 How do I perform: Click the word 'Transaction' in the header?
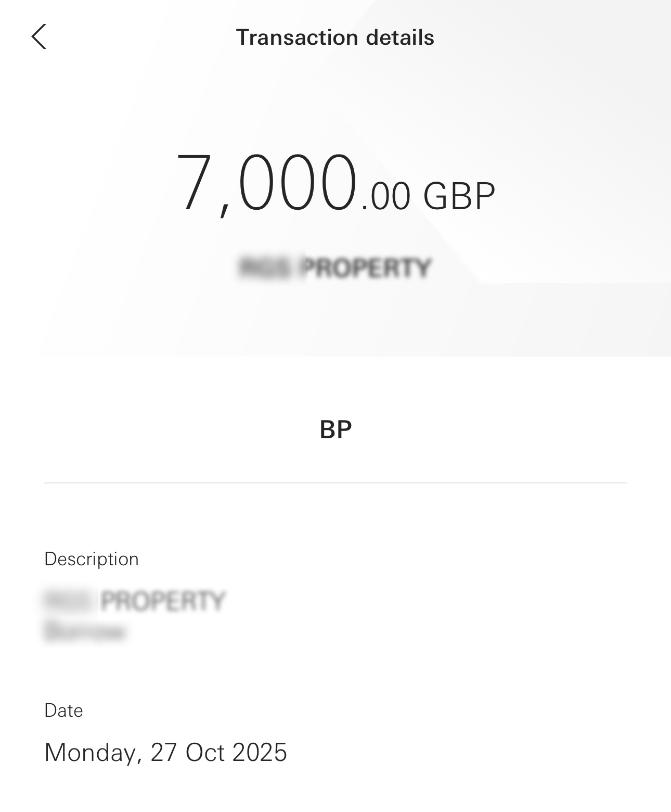[297, 37]
